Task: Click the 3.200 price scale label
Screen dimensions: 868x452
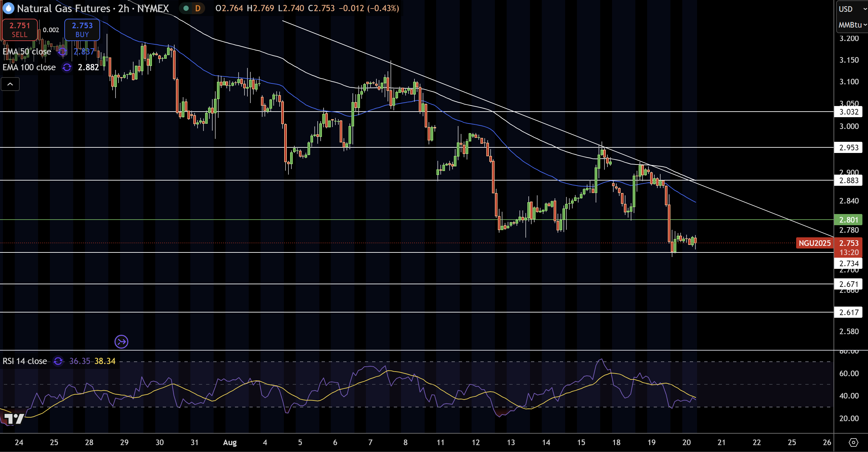Action: click(x=849, y=38)
